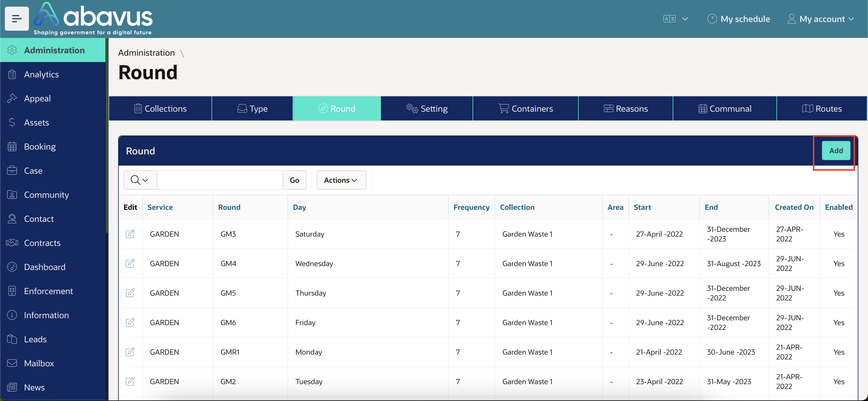Switch to the Setting tab
This screenshot has width=868, height=401.
click(x=427, y=108)
